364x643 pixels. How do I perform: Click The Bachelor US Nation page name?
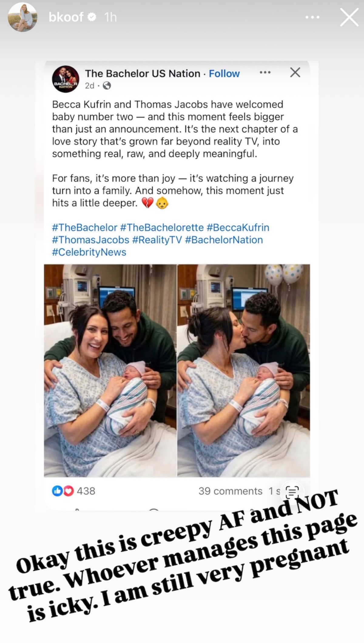(x=143, y=73)
